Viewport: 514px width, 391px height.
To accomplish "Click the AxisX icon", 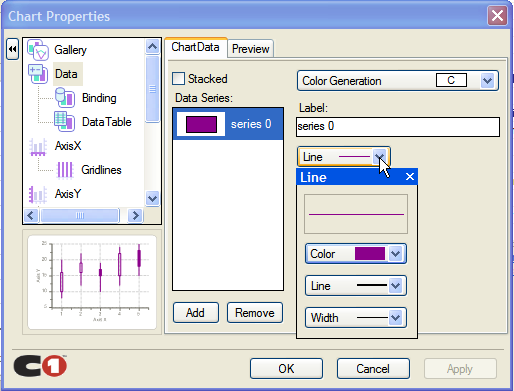I will (38, 146).
